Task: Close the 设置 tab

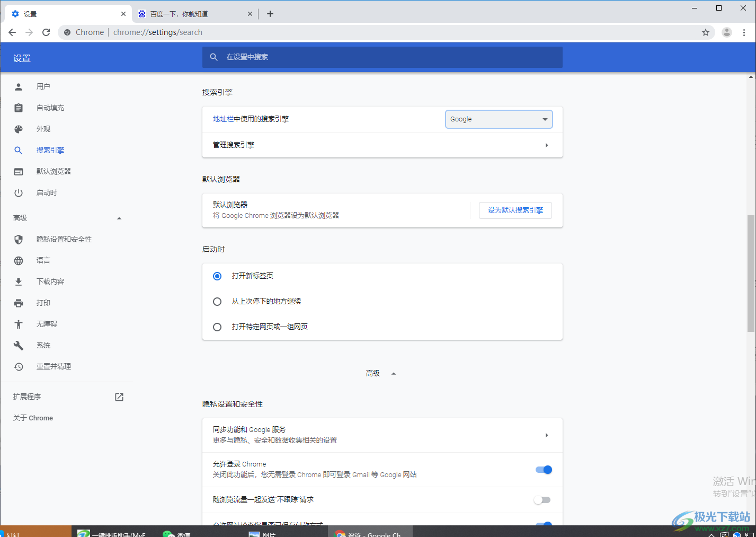Action: tap(123, 14)
